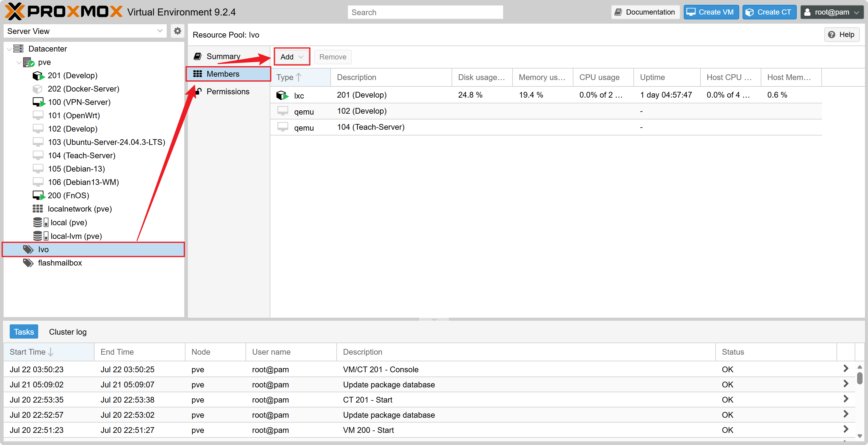Click the Create CT button
868x445 pixels.
click(769, 12)
